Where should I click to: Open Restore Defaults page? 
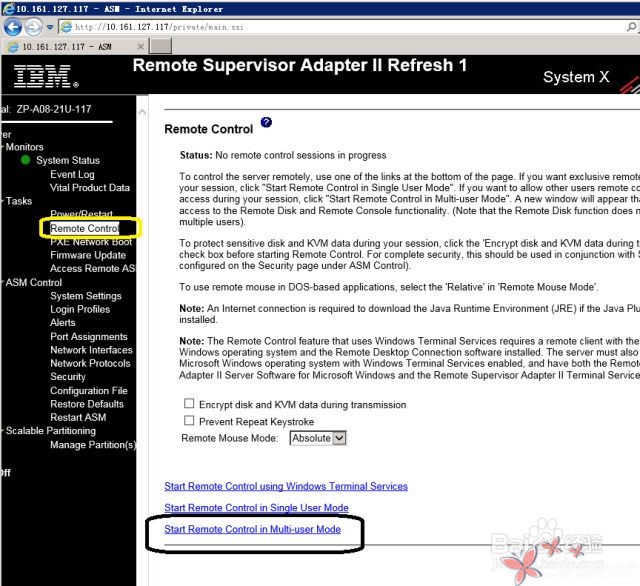click(x=87, y=404)
